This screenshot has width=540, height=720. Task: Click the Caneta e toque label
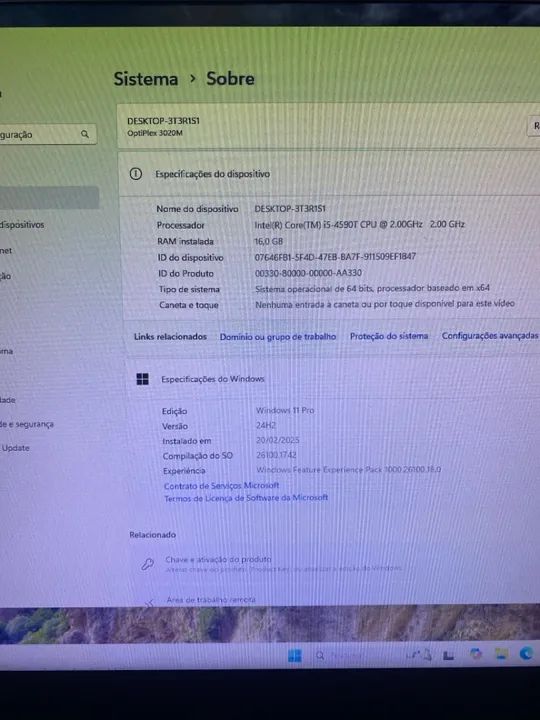(189, 305)
